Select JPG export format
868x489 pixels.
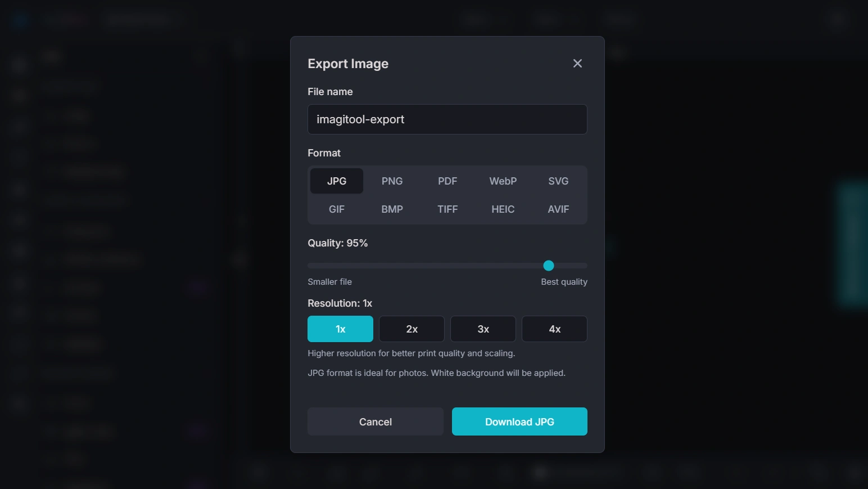[x=337, y=181]
